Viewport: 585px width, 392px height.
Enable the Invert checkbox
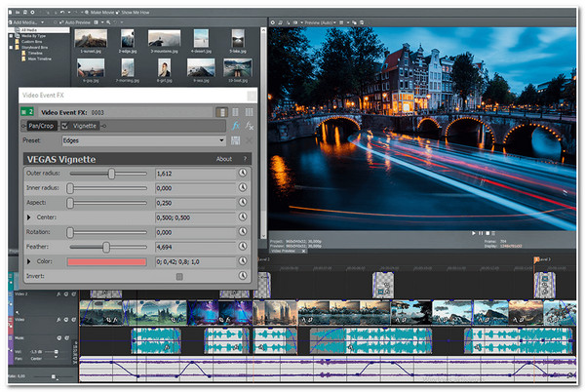179,276
